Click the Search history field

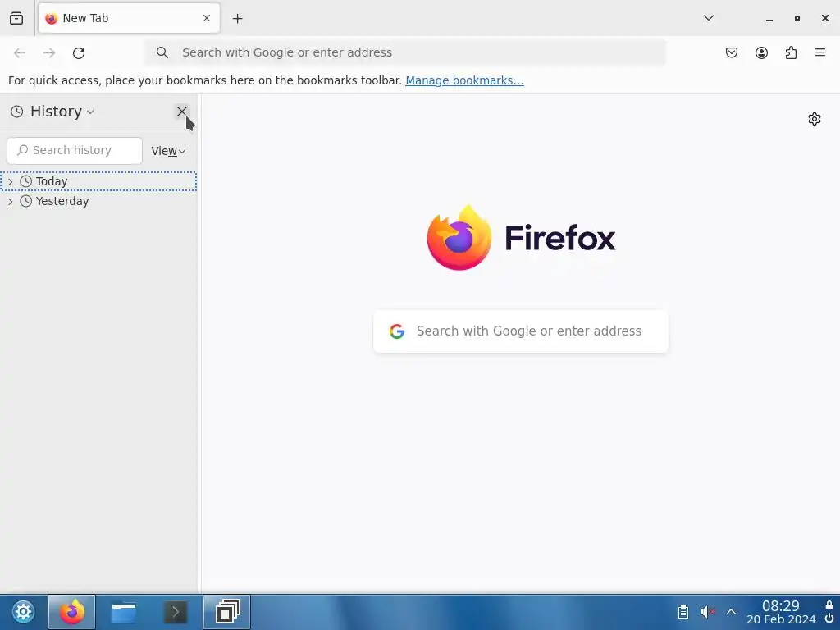pos(75,151)
